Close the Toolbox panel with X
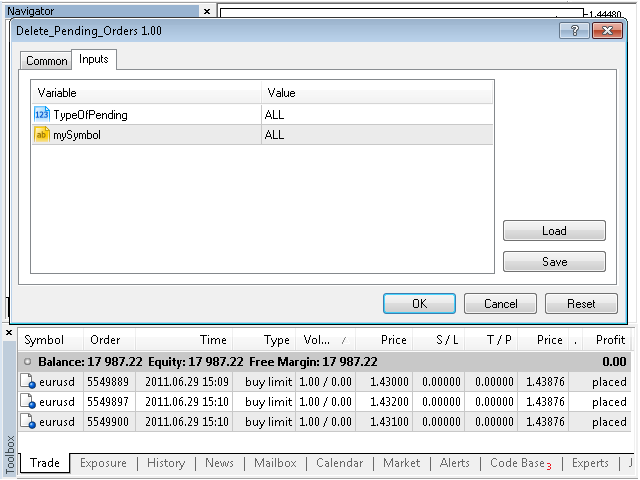The image size is (640, 480). click(x=9, y=332)
